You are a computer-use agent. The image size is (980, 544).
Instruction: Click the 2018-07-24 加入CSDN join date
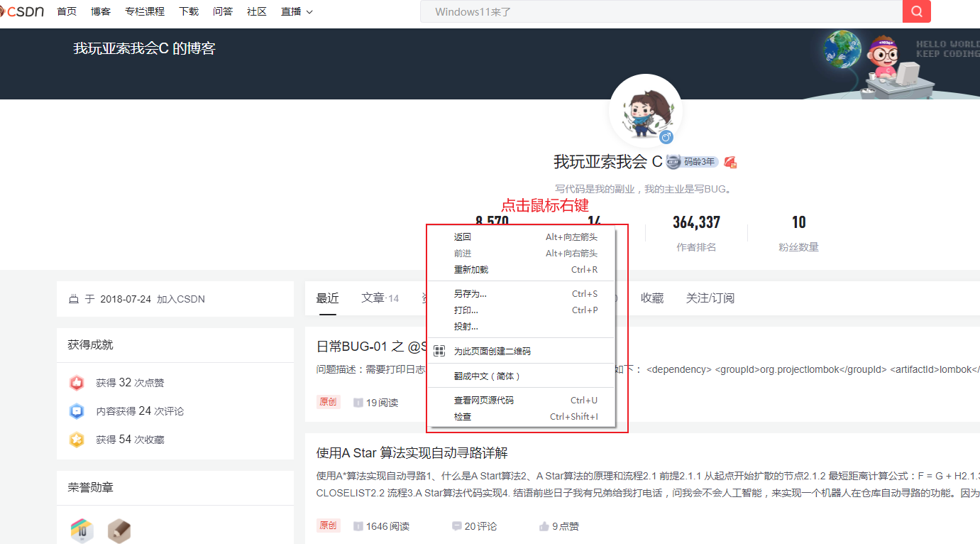[x=153, y=299]
